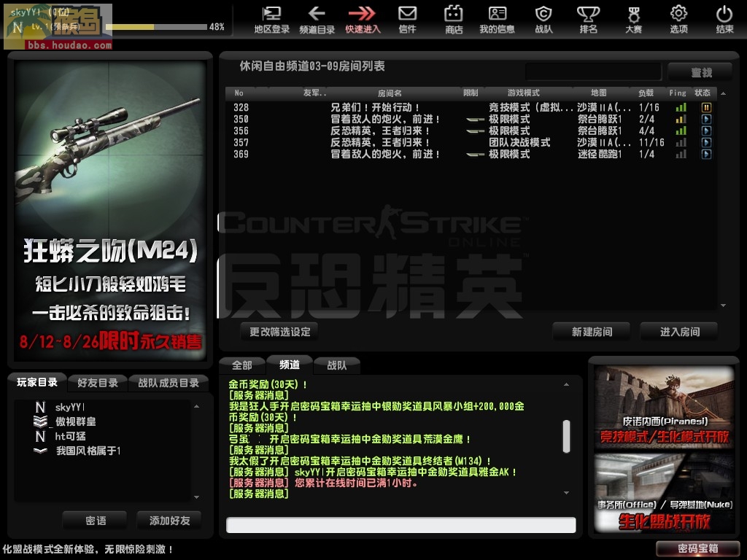Go back to 频道目录 channel list
The width and height of the screenshot is (747, 560).
pos(317,20)
